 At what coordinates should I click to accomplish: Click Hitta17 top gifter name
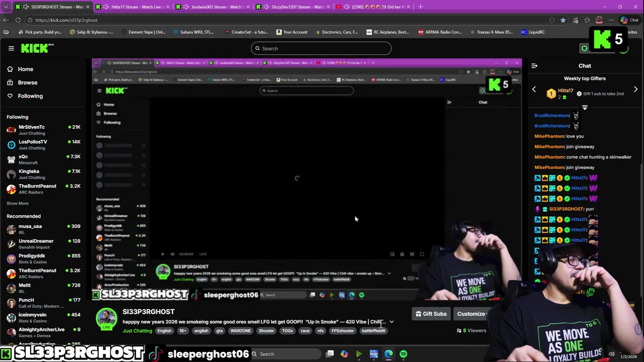coord(565,90)
